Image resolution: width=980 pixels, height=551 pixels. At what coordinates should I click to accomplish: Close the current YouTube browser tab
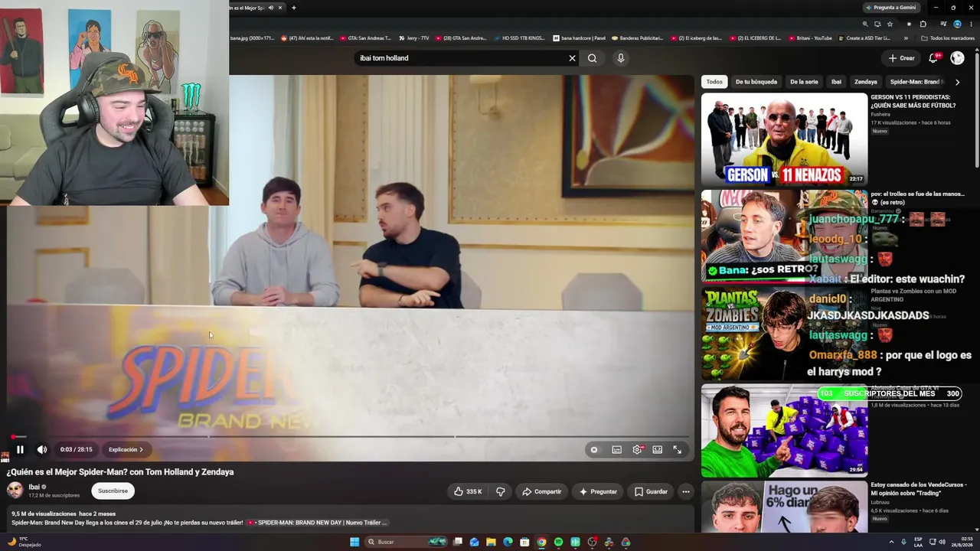tap(280, 8)
